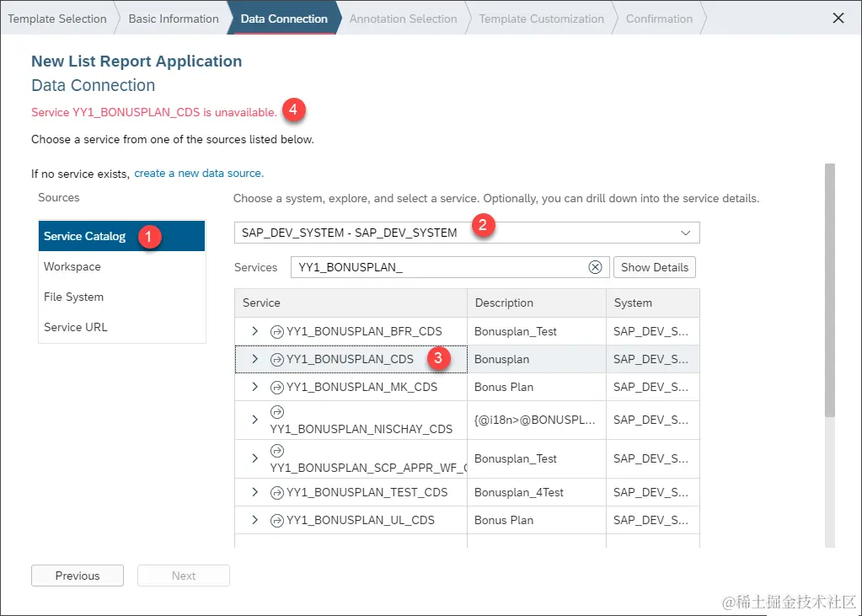Click the service icon of YY1_BONUSPLAN_TEST_CDS
862x616 pixels.
277,493
